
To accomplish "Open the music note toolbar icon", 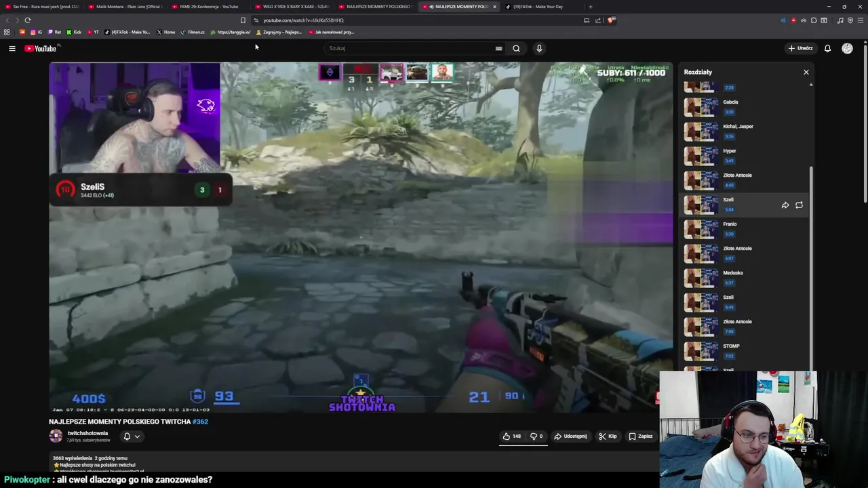I will [840, 20].
